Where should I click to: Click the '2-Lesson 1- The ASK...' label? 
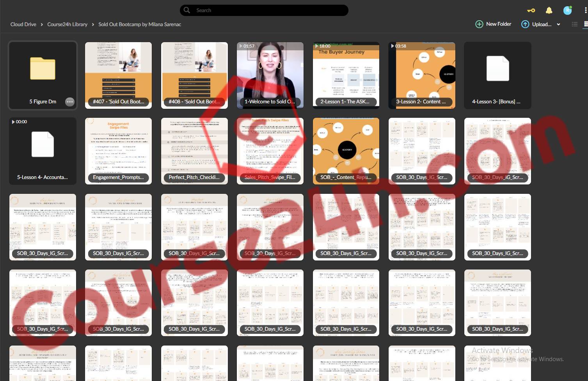[x=345, y=102]
